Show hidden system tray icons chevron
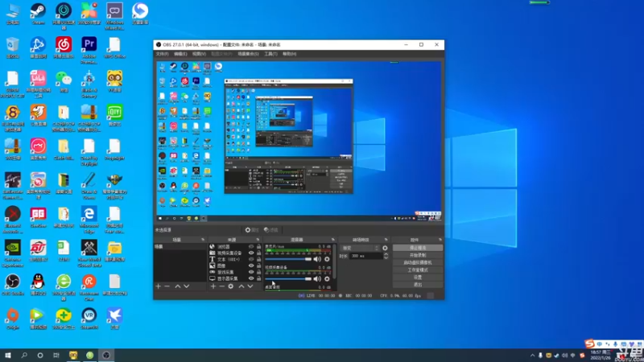The height and width of the screenshot is (362, 644). pos(532,356)
